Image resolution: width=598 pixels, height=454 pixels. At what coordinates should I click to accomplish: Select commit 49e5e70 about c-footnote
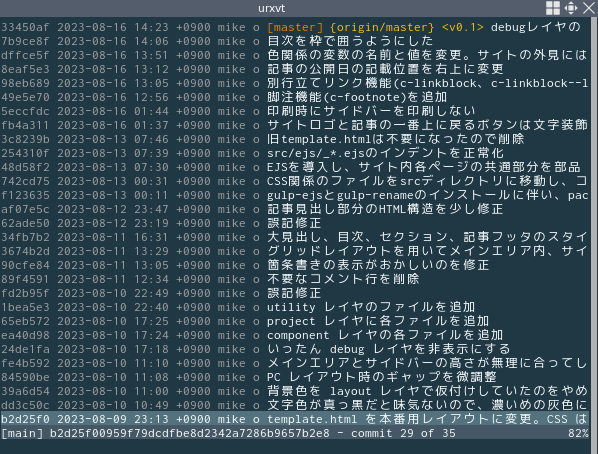pos(295,97)
